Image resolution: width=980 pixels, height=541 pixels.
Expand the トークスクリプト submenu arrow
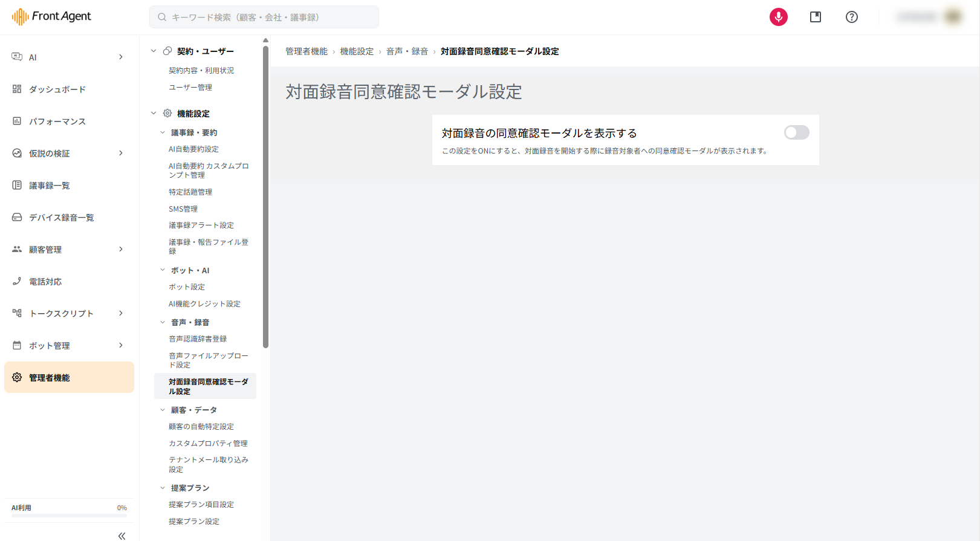coord(121,313)
